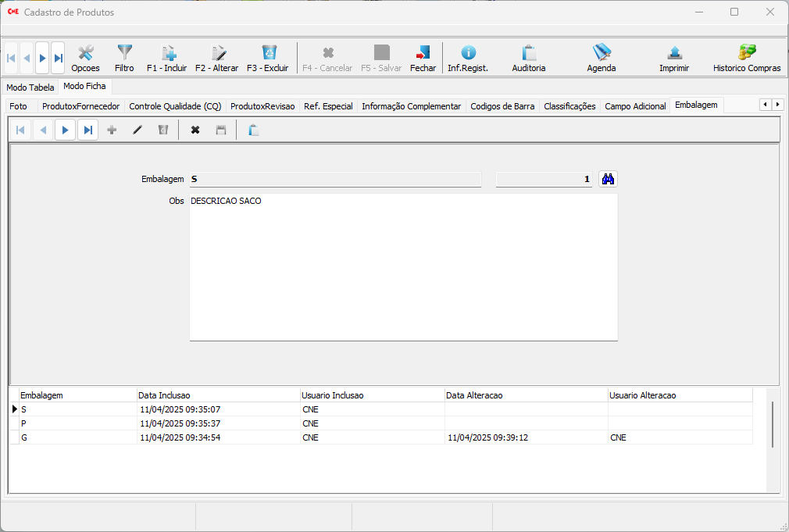The height and width of the screenshot is (532, 789).
Task: Click F2 - Alterar edit icon
Action: coord(216,59)
